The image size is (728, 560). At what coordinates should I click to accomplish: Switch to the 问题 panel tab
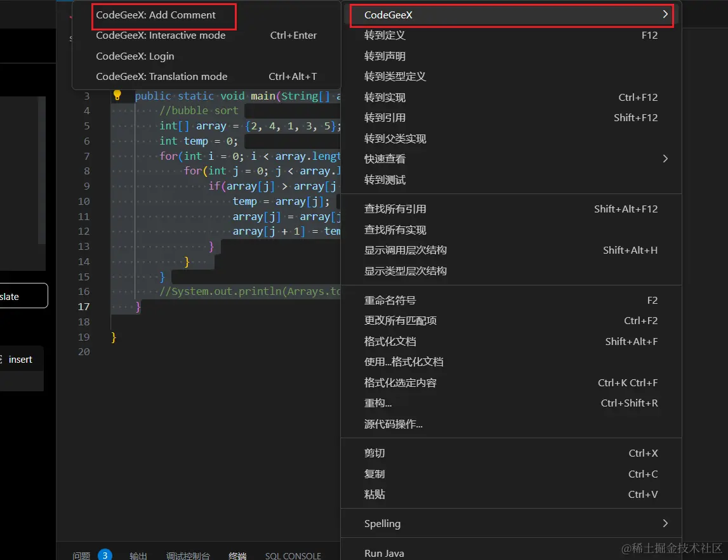81,556
